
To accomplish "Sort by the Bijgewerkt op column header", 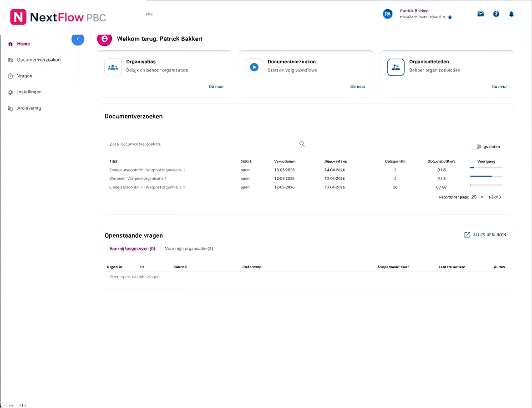I will [x=335, y=161].
